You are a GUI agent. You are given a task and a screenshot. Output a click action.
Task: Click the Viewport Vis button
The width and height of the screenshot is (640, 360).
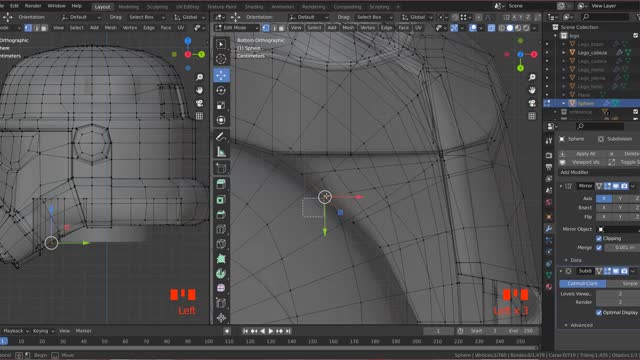click(581, 162)
